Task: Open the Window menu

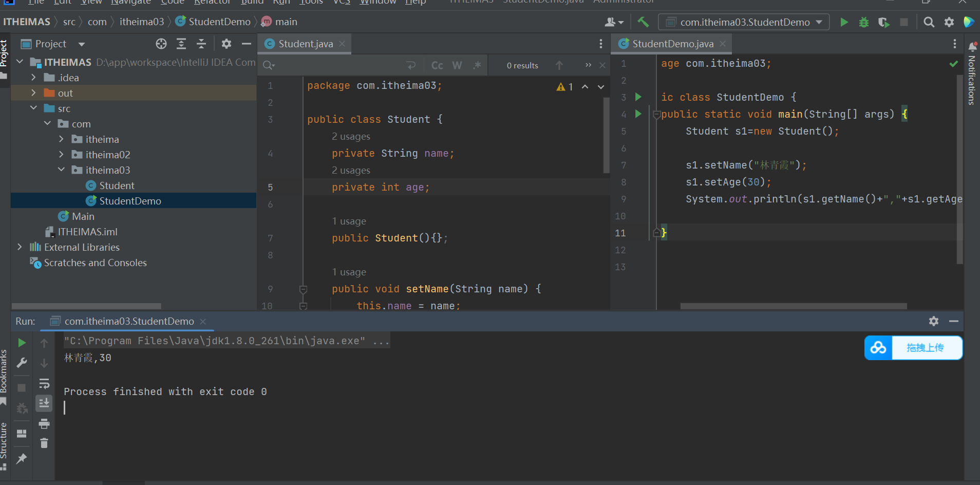Action: pos(378,2)
